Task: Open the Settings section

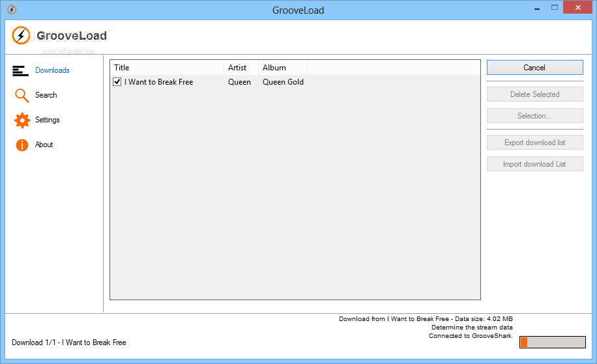Action: click(47, 120)
